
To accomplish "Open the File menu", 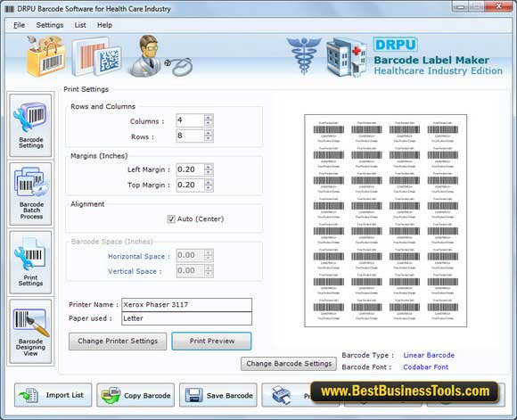I will (x=19, y=25).
